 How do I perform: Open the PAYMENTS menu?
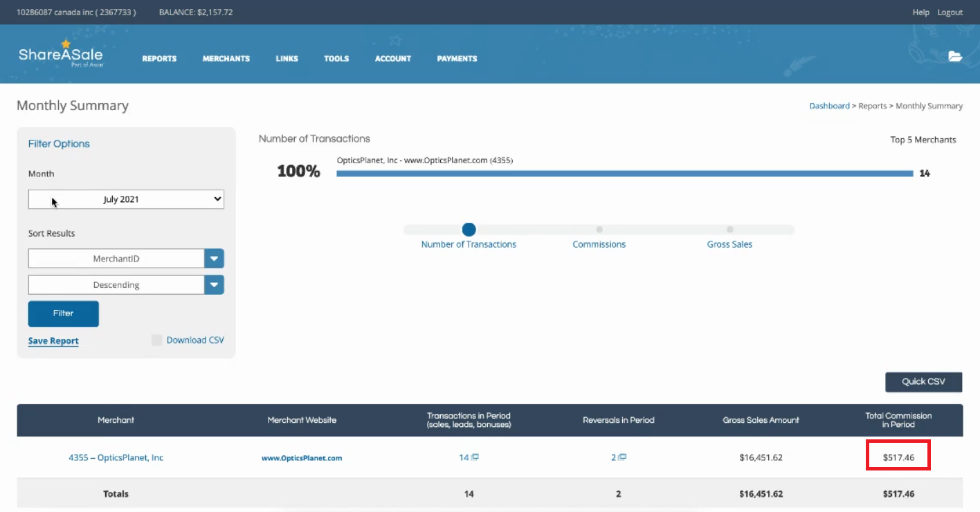[x=457, y=59]
